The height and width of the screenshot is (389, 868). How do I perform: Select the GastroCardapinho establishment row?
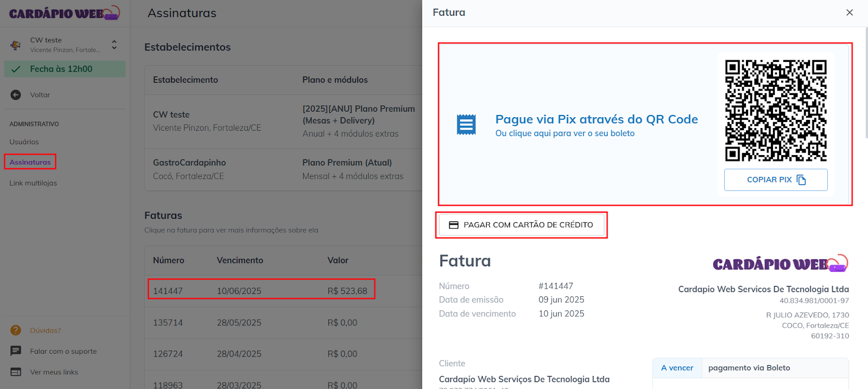click(282, 169)
